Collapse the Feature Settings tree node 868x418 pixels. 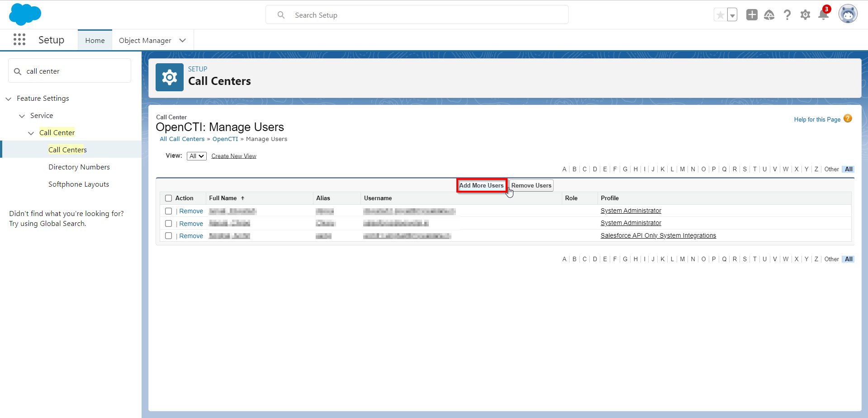click(8, 99)
